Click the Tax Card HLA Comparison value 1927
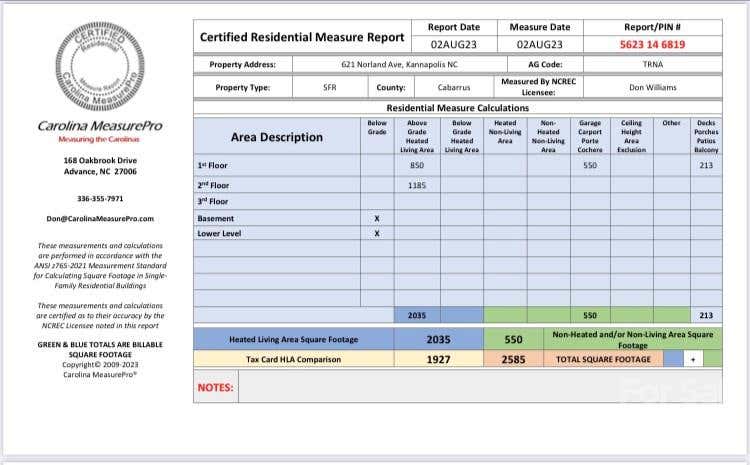Viewport: 750px width, 465px height. (x=438, y=359)
